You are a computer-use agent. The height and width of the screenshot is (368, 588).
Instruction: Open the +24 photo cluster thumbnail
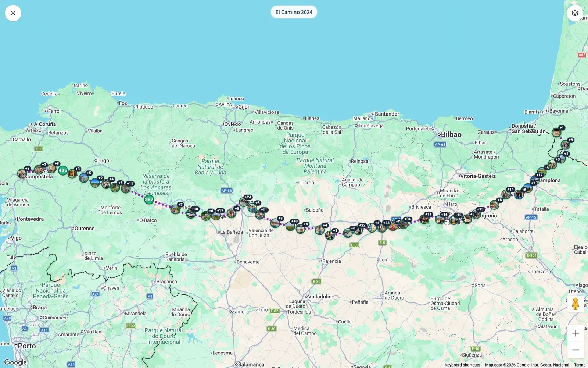coord(244,201)
